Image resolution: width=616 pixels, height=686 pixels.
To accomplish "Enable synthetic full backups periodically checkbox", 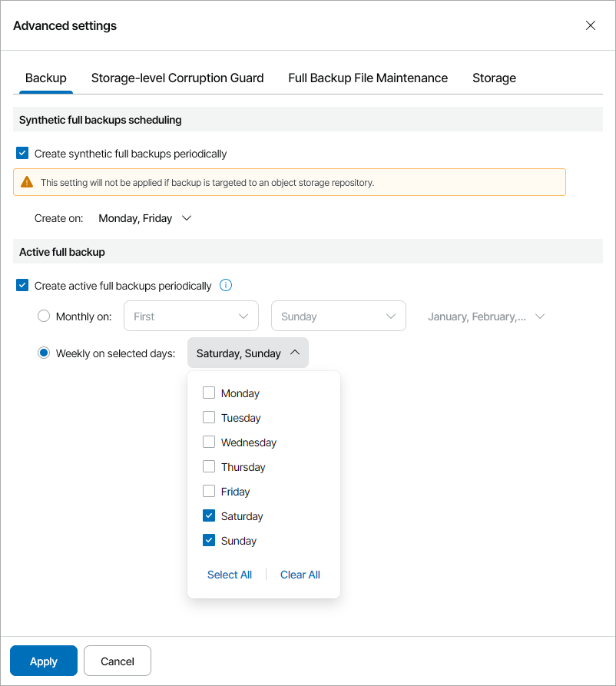I will (x=22, y=154).
